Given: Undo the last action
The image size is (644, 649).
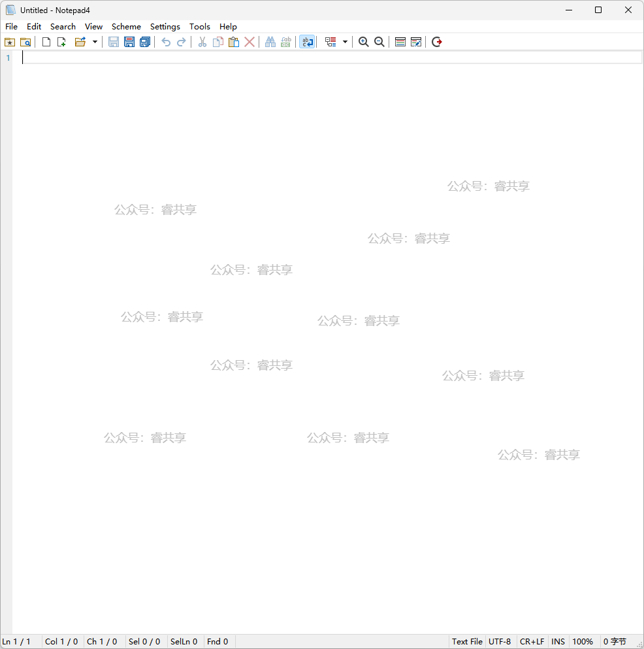Looking at the screenshot, I should [166, 42].
